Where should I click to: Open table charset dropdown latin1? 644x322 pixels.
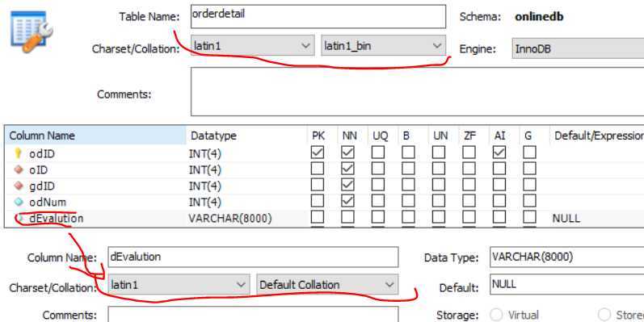tap(253, 45)
